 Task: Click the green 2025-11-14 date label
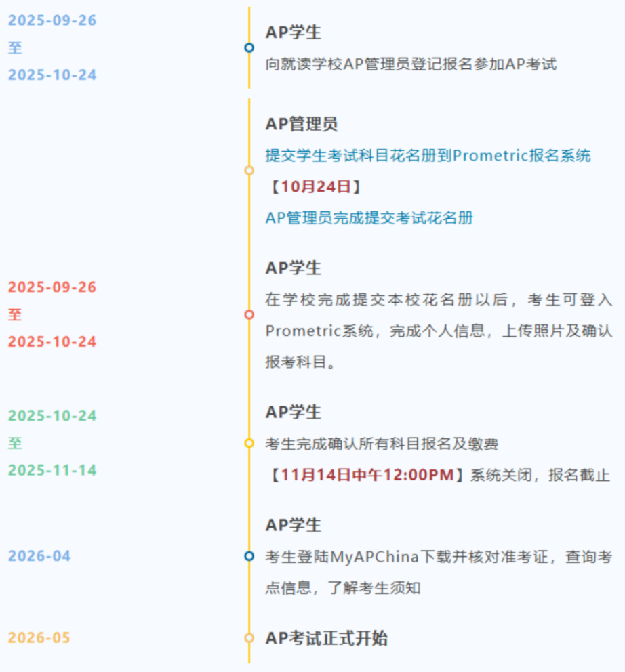52,470
